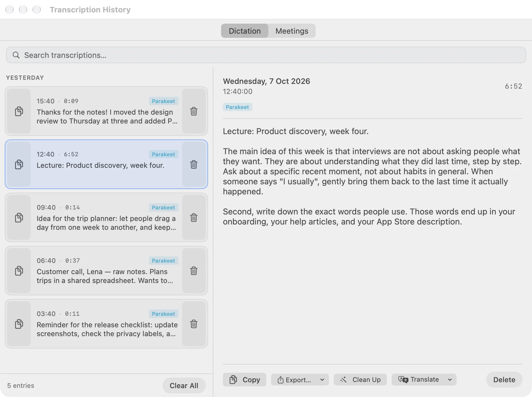Click the Parakeet tag in detail header

tap(237, 107)
